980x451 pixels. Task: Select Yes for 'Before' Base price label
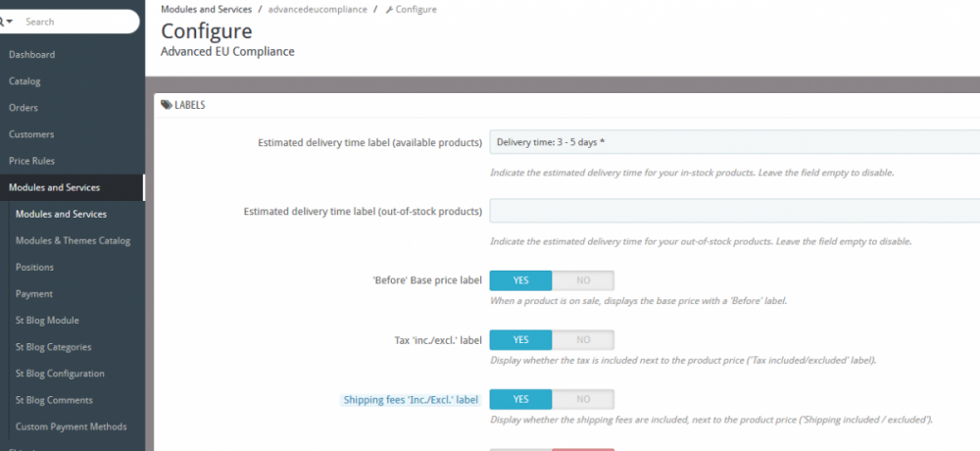[520, 280]
